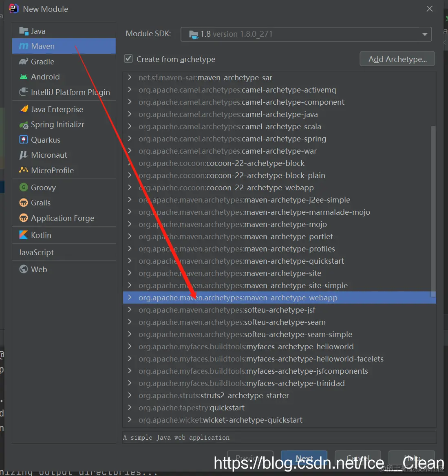This screenshot has height=476, width=448.
Task: Click the Java module type icon
Action: point(23,31)
